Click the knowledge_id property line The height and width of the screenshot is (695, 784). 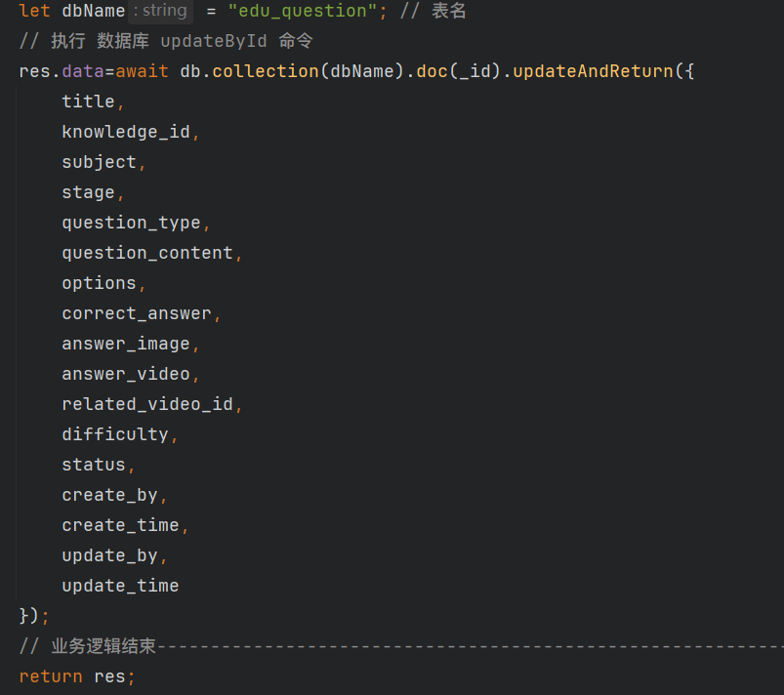point(126,132)
